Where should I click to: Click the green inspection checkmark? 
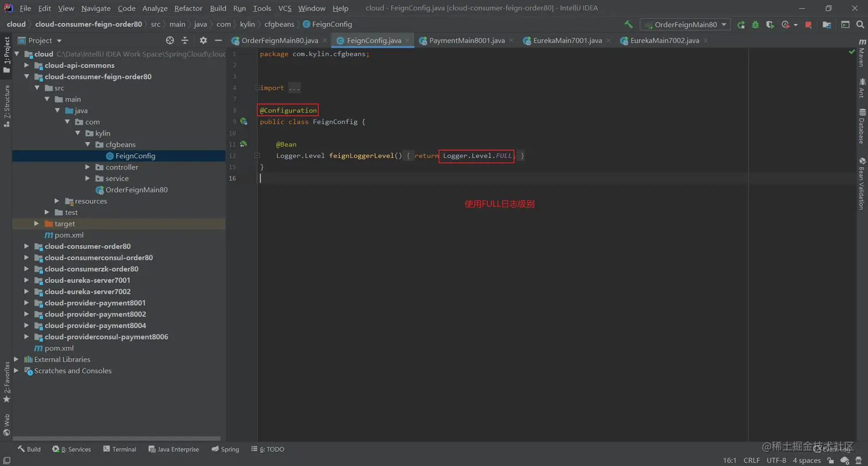click(x=852, y=52)
